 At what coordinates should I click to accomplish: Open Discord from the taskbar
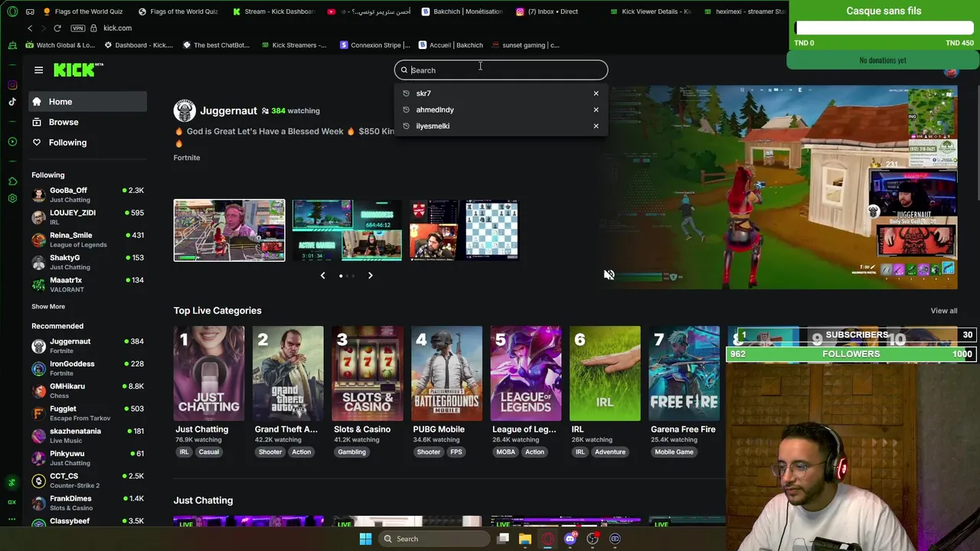pyautogui.click(x=570, y=539)
